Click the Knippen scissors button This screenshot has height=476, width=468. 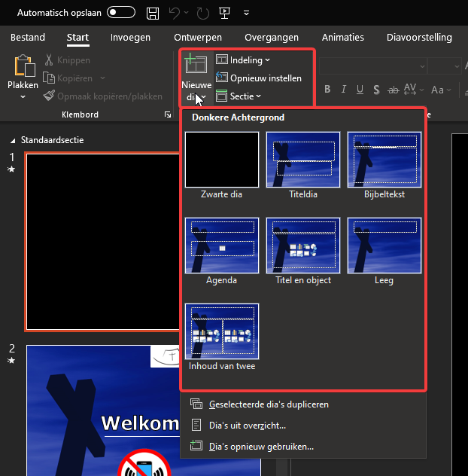pos(68,60)
